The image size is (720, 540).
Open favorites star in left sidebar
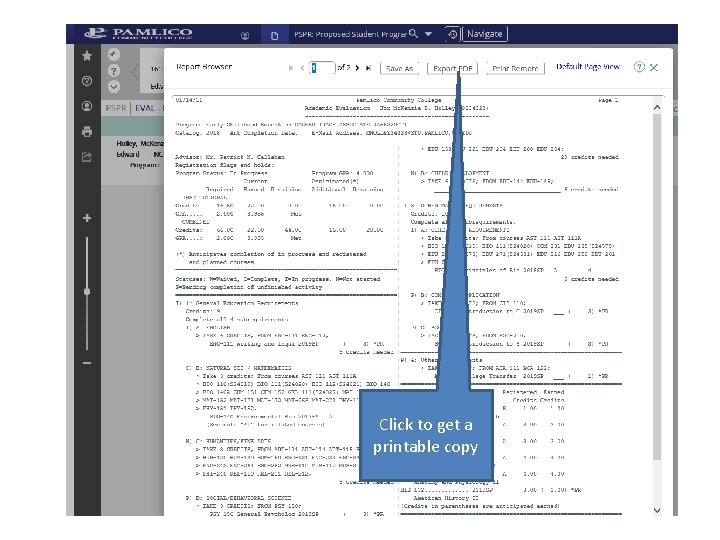[x=87, y=56]
